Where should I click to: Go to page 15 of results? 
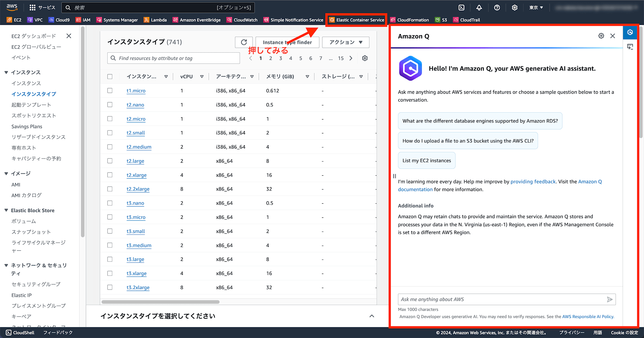tap(341, 58)
